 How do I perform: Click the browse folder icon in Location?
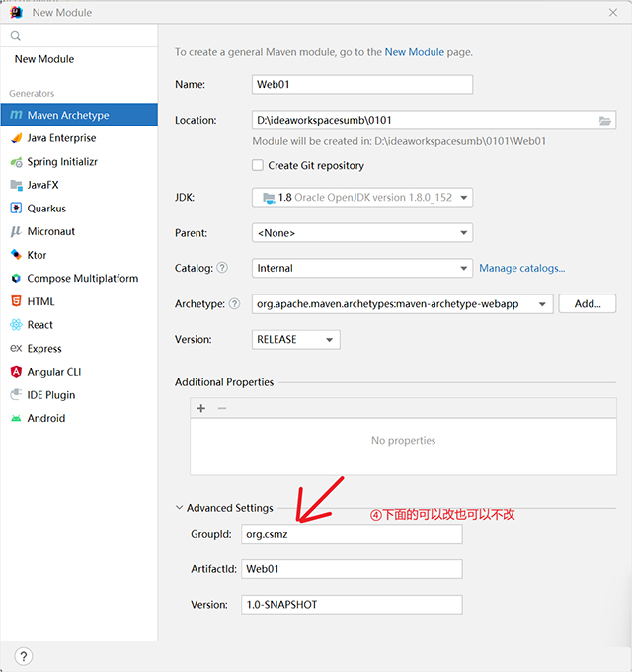pyautogui.click(x=605, y=121)
